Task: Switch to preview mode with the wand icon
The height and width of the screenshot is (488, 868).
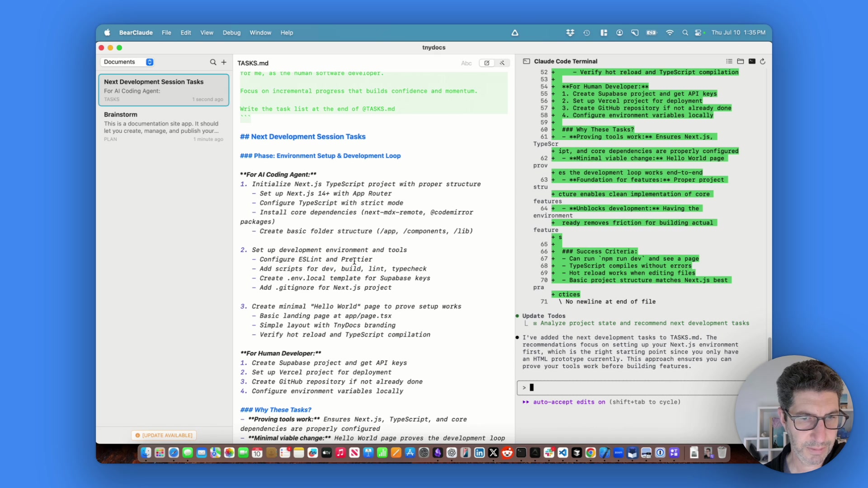Action: [502, 63]
